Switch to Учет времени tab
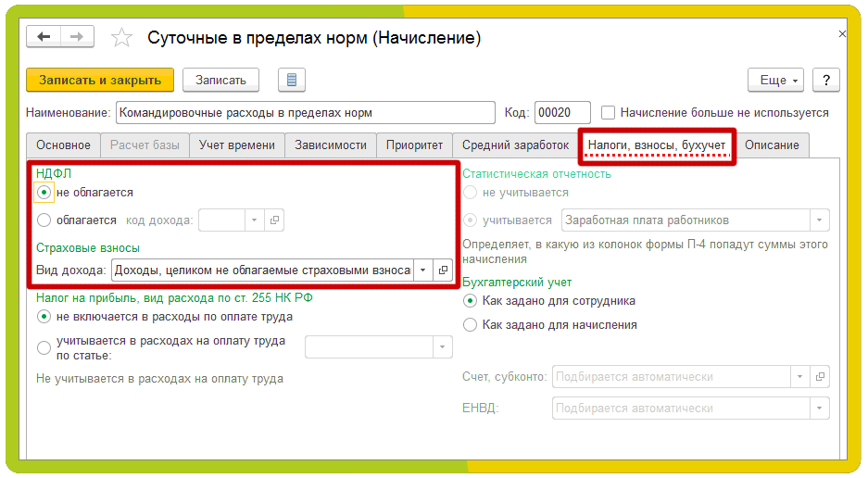Image resolution: width=868 pixels, height=478 pixels. coord(237,145)
